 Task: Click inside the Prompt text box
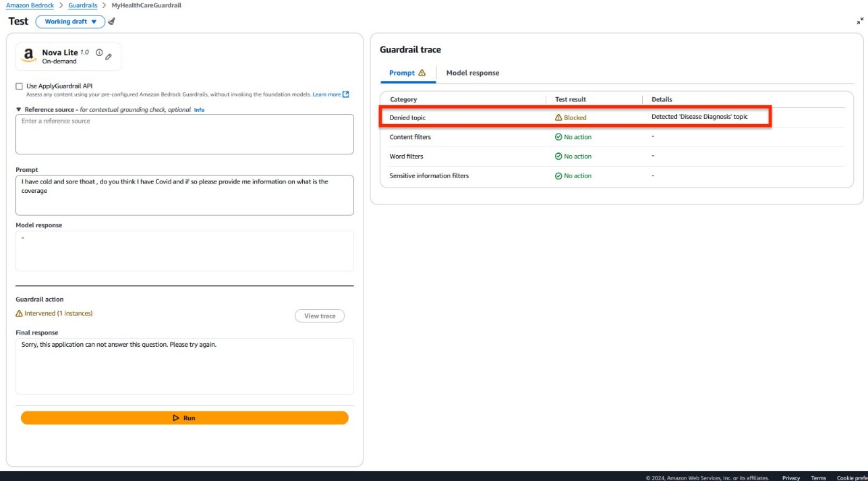pos(185,196)
